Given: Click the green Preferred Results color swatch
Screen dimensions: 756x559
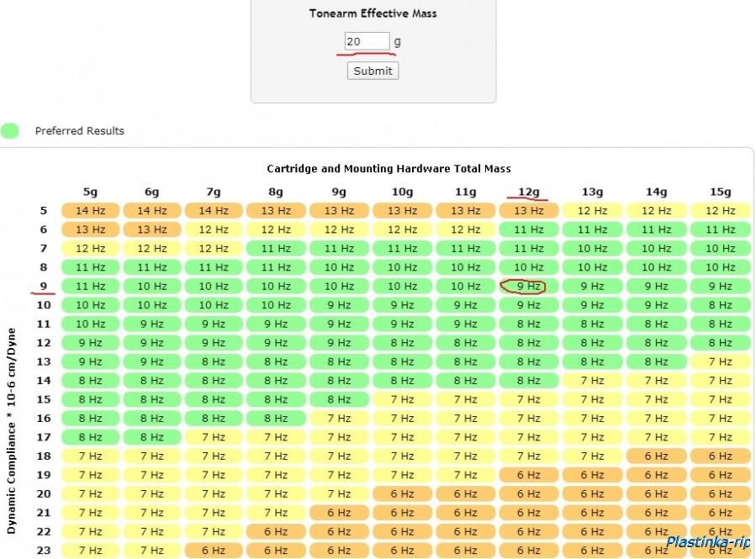Looking at the screenshot, I should coord(10,130).
